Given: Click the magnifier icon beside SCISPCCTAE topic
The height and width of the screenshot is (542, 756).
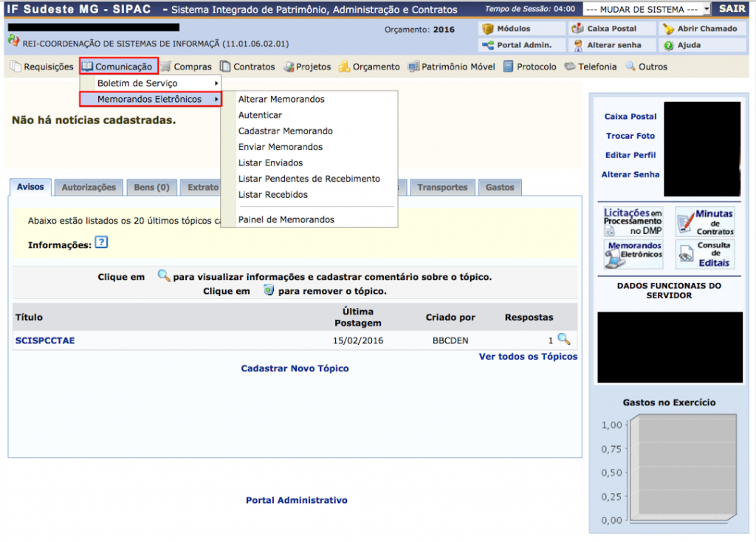Looking at the screenshot, I should pyautogui.click(x=564, y=340).
